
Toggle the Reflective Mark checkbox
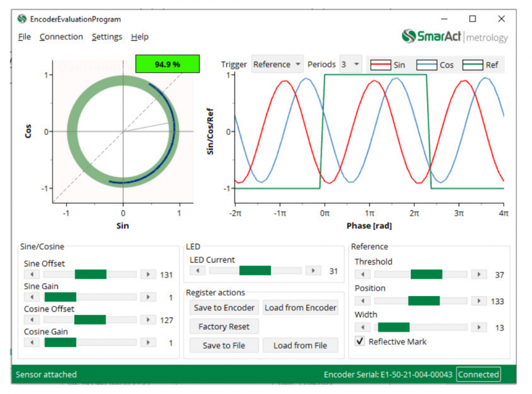point(360,341)
